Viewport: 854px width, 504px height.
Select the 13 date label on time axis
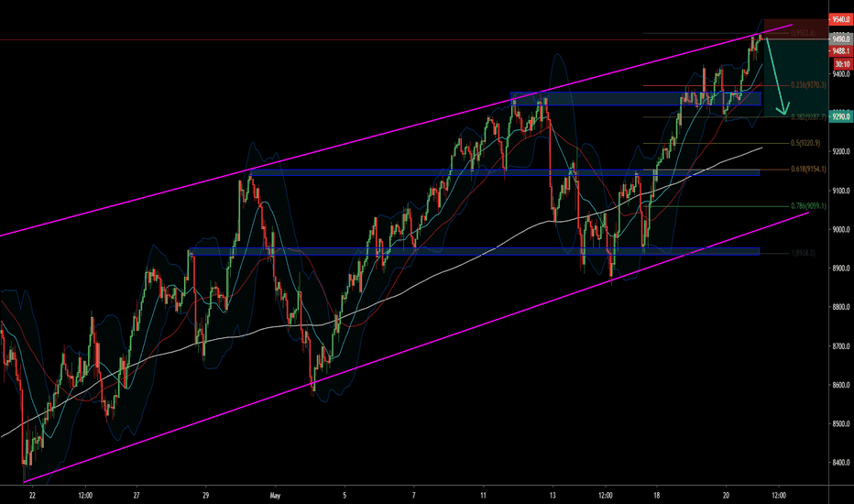click(x=553, y=495)
